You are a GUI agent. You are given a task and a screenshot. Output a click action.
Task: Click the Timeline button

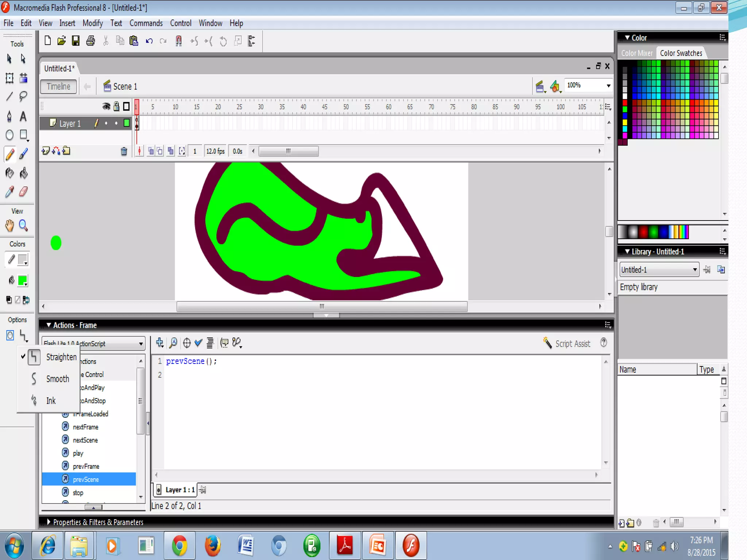[58, 86]
